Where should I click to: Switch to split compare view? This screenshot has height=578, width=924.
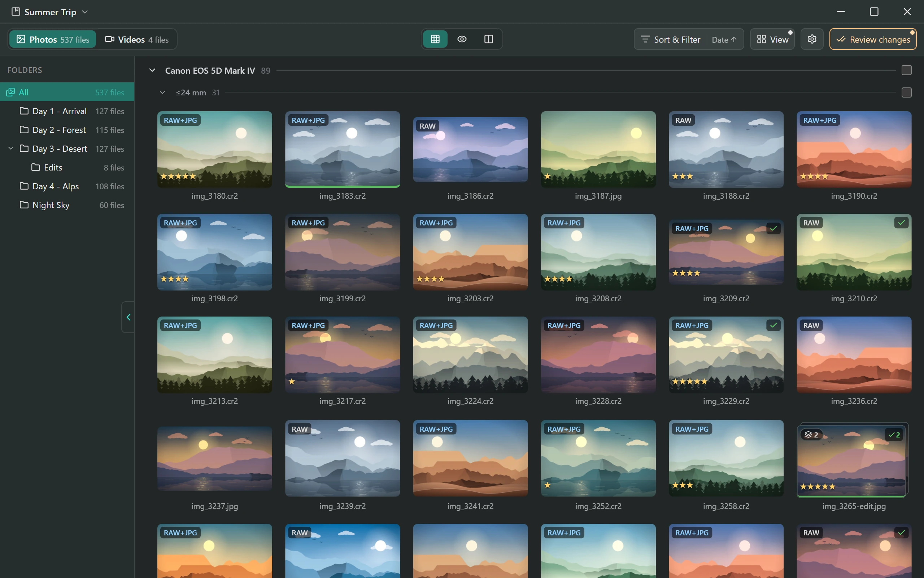(488, 39)
